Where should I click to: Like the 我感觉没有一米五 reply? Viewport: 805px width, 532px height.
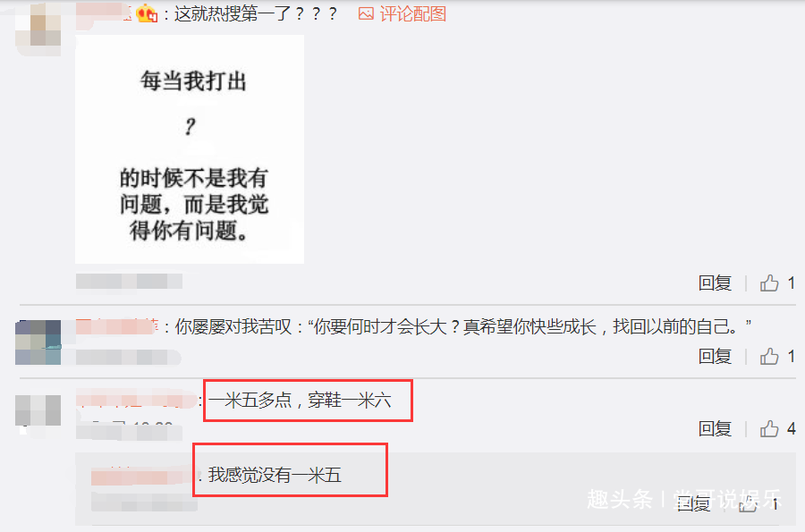click(749, 503)
